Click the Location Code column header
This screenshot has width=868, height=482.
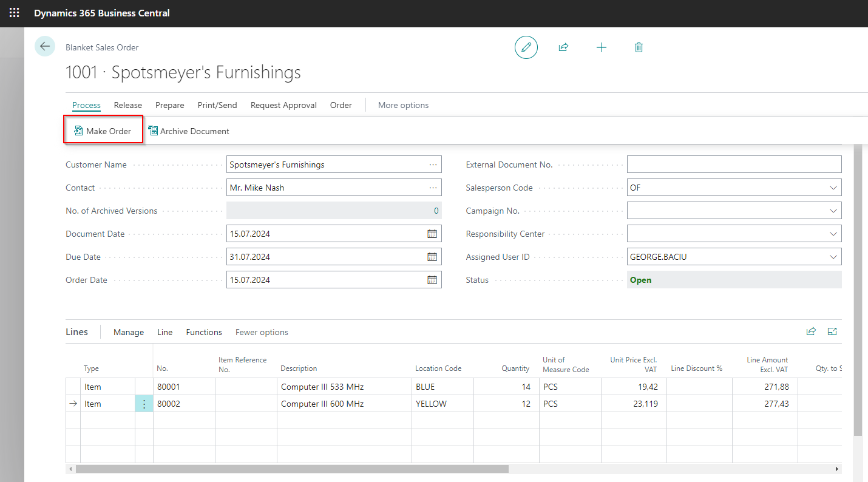pos(438,368)
